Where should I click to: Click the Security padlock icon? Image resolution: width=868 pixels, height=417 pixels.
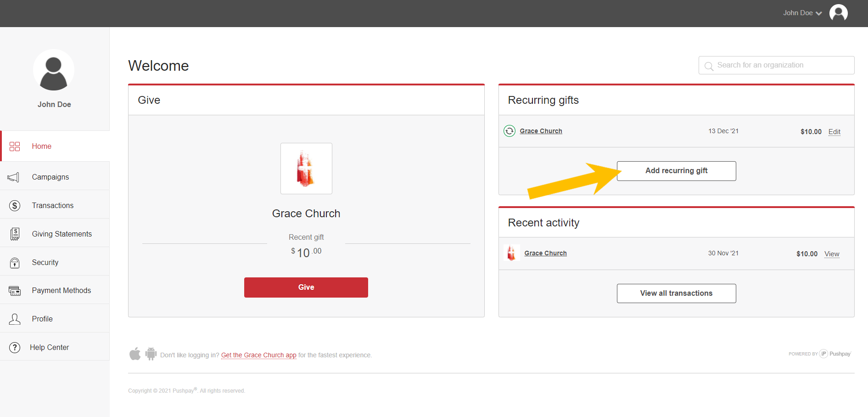tap(15, 263)
